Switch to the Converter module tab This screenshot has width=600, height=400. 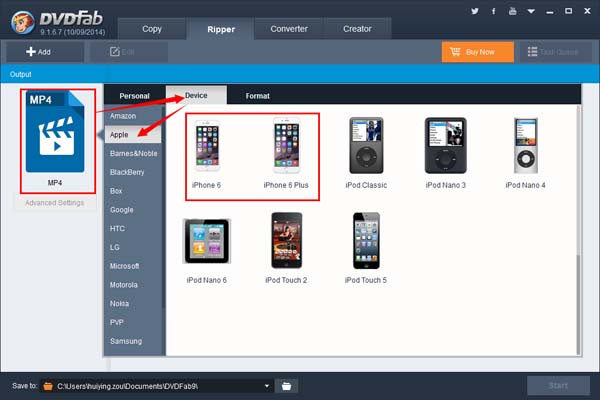coord(289,29)
